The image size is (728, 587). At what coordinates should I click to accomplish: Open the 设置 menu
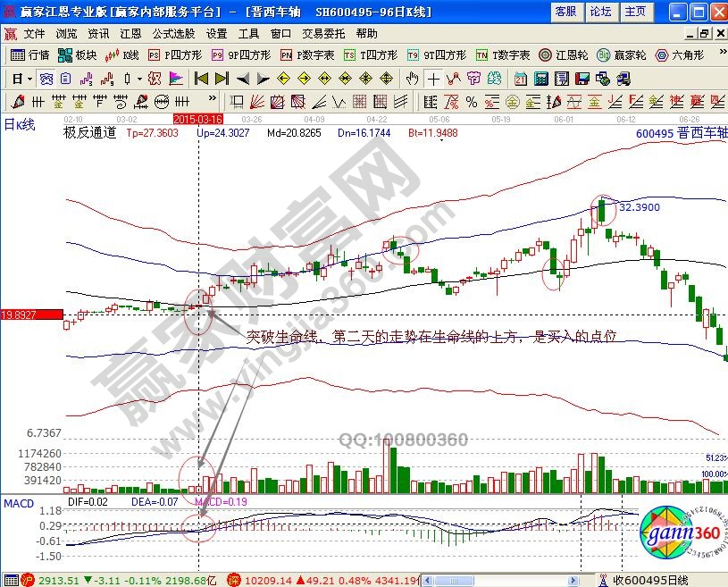(217, 33)
